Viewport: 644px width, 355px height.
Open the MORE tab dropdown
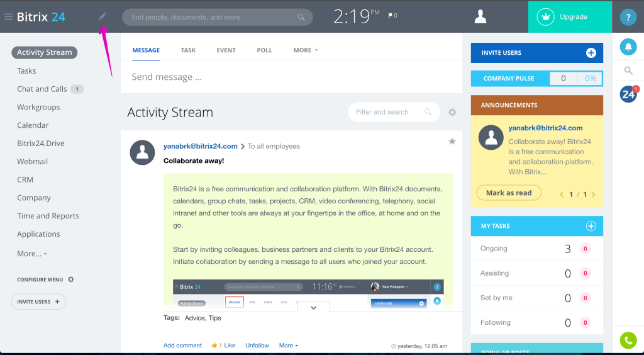306,50
